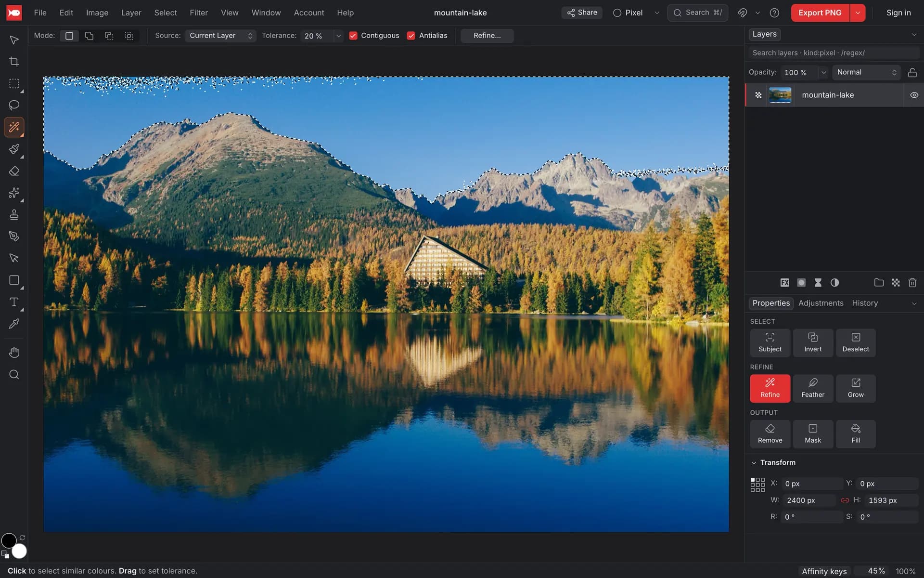Viewport: 924px width, 578px height.
Task: Select the Pixel mode radio button
Action: (617, 13)
